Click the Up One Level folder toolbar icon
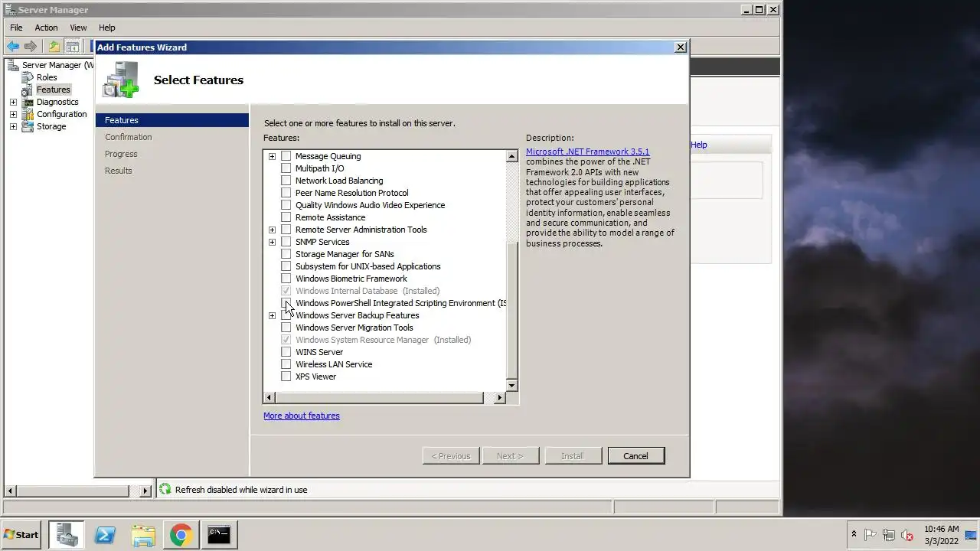Image resolution: width=980 pixels, height=551 pixels. pos(54,47)
